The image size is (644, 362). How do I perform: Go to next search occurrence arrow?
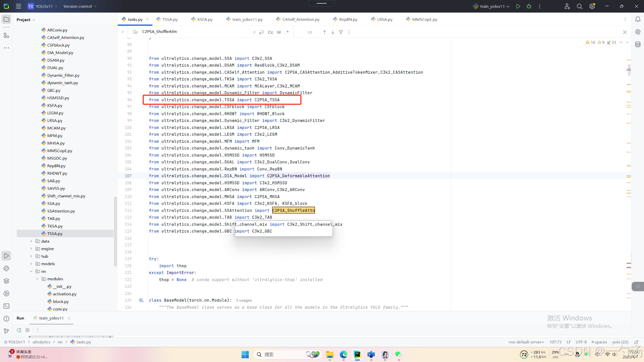click(x=333, y=32)
